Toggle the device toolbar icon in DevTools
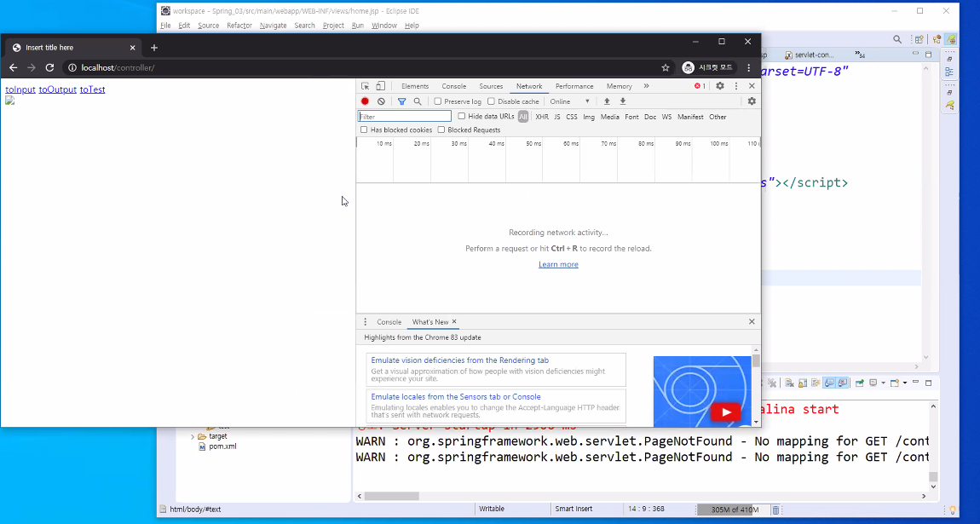This screenshot has width=980, height=524. 380,86
